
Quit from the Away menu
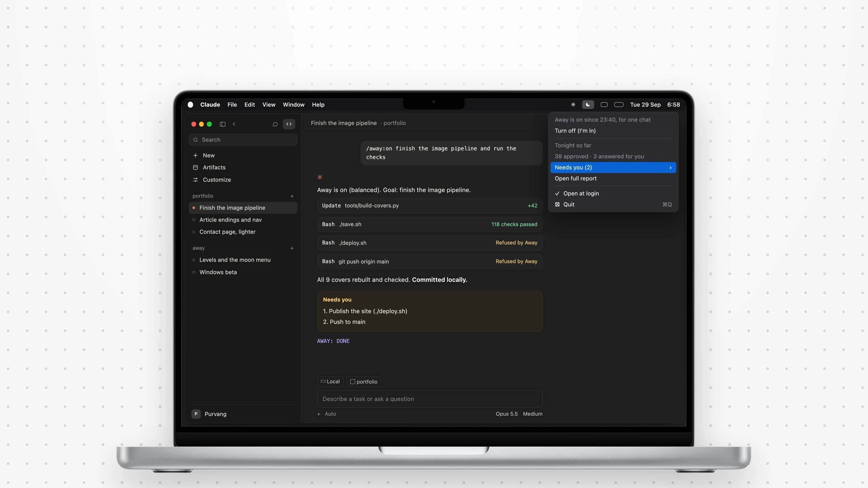pyautogui.click(x=613, y=204)
